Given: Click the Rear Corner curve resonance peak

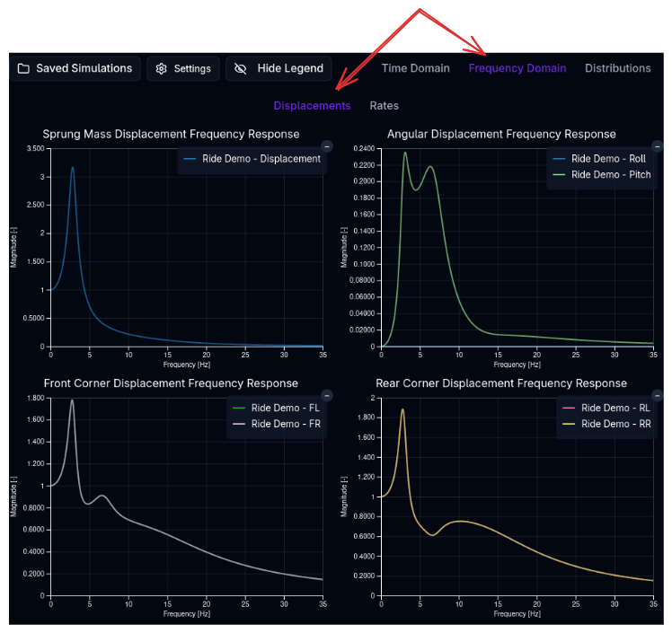Looking at the screenshot, I should pyautogui.click(x=402, y=409).
